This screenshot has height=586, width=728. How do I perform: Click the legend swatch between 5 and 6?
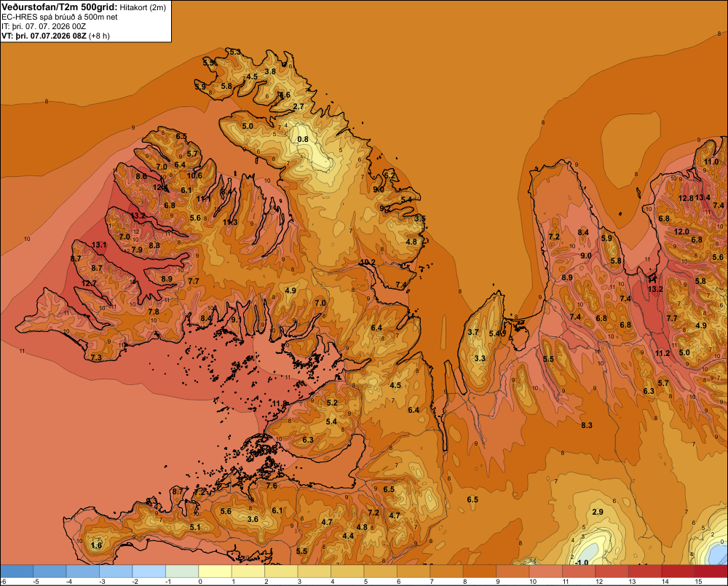pos(380,571)
